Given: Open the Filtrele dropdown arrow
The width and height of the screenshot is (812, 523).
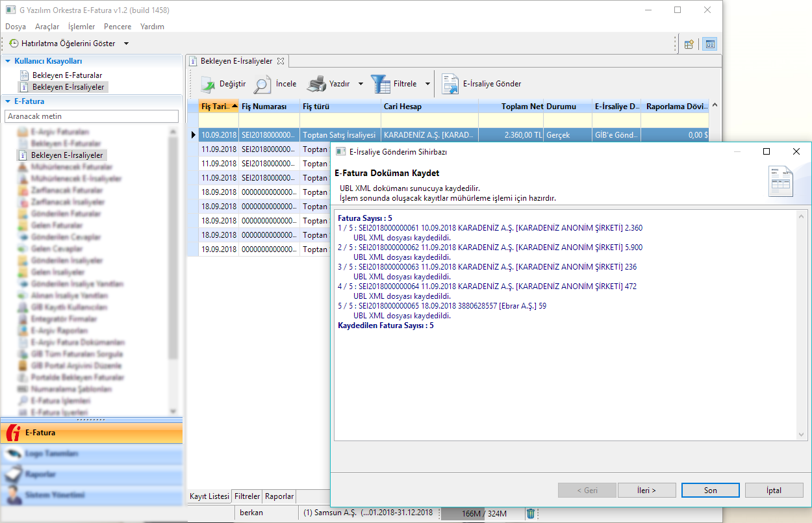Looking at the screenshot, I should point(427,84).
